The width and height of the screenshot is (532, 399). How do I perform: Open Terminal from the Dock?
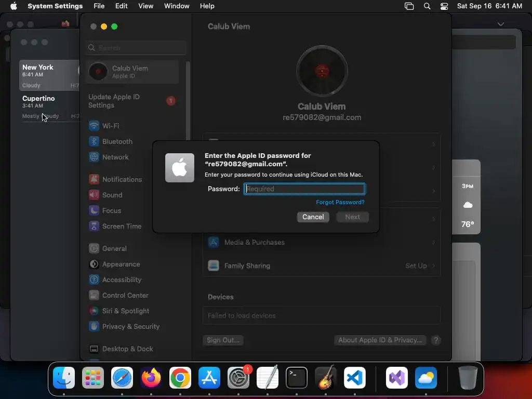pyautogui.click(x=297, y=378)
